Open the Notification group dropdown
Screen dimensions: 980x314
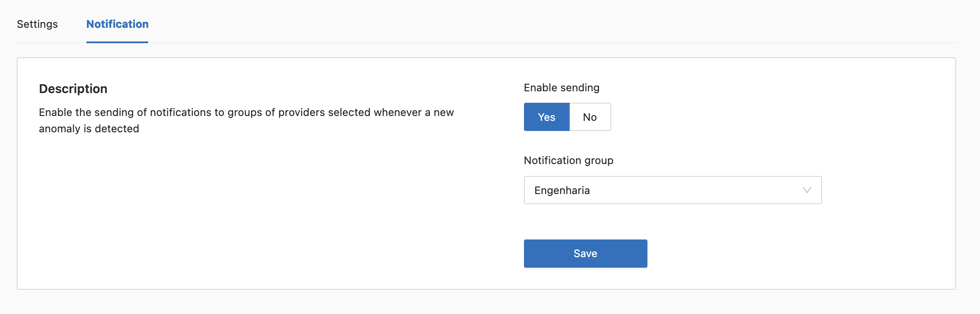click(672, 190)
